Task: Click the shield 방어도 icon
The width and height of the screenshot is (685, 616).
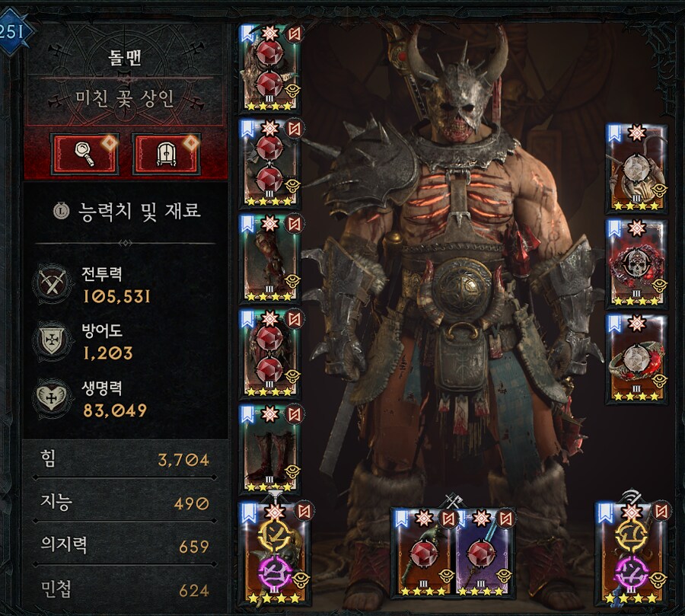Action: (x=53, y=341)
